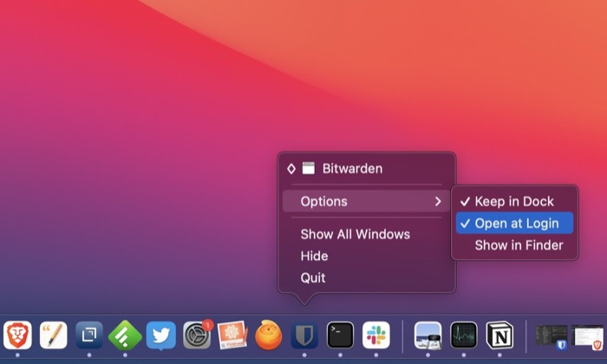
Task: Hide the Bitwarden application
Action: click(x=314, y=256)
